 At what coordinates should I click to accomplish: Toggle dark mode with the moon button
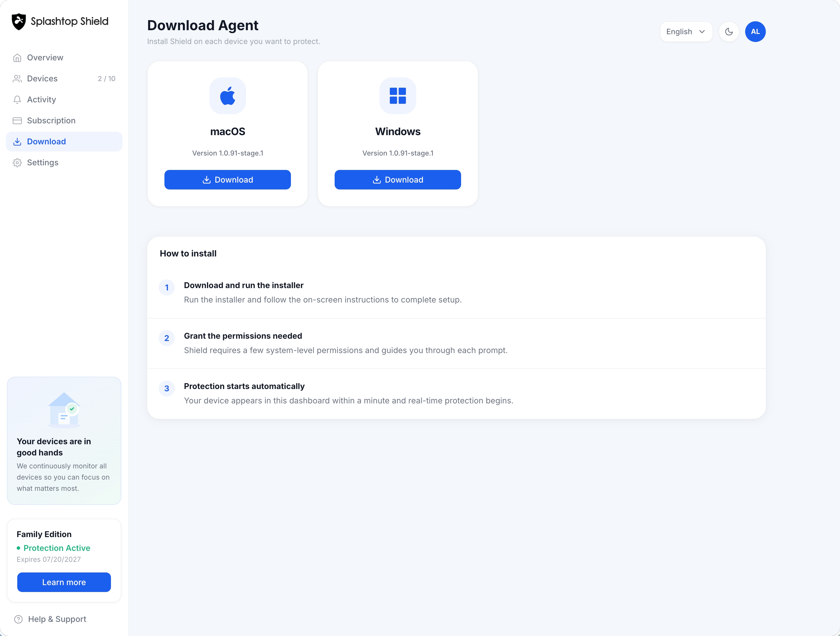[729, 32]
